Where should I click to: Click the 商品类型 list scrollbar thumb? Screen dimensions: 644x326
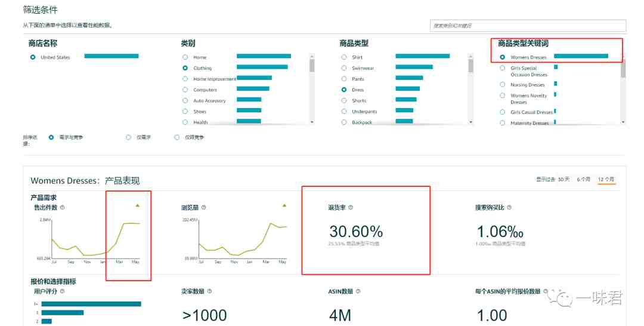tap(470, 66)
